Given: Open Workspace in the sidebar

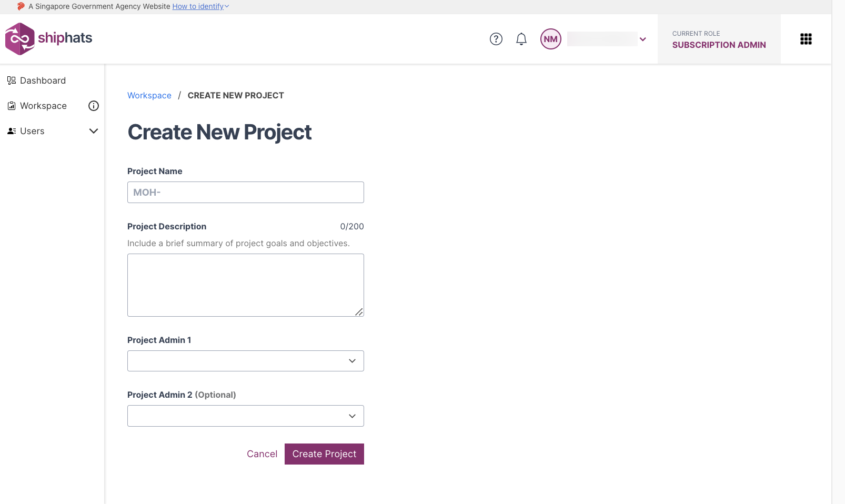Looking at the screenshot, I should pos(43,106).
